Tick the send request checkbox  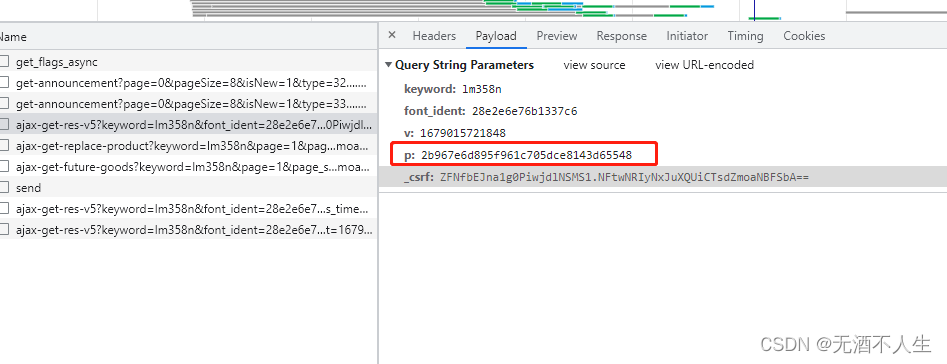tap(4, 188)
